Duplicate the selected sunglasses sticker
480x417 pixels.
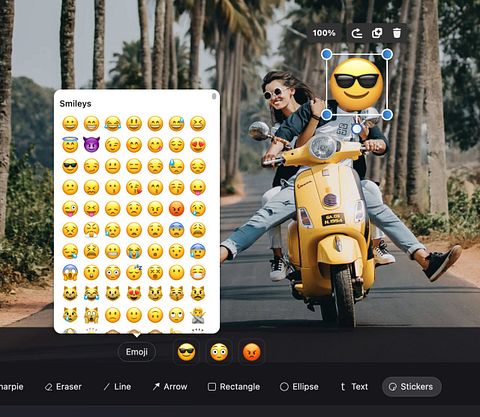coord(377,33)
